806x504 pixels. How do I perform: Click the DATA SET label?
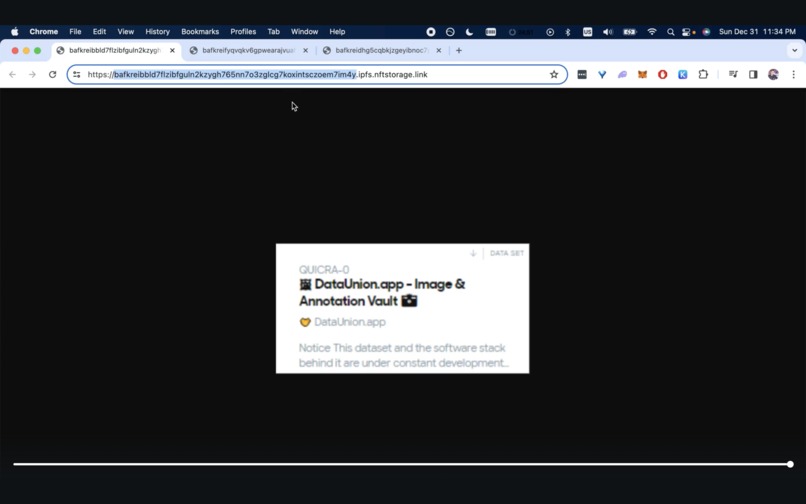click(x=507, y=253)
